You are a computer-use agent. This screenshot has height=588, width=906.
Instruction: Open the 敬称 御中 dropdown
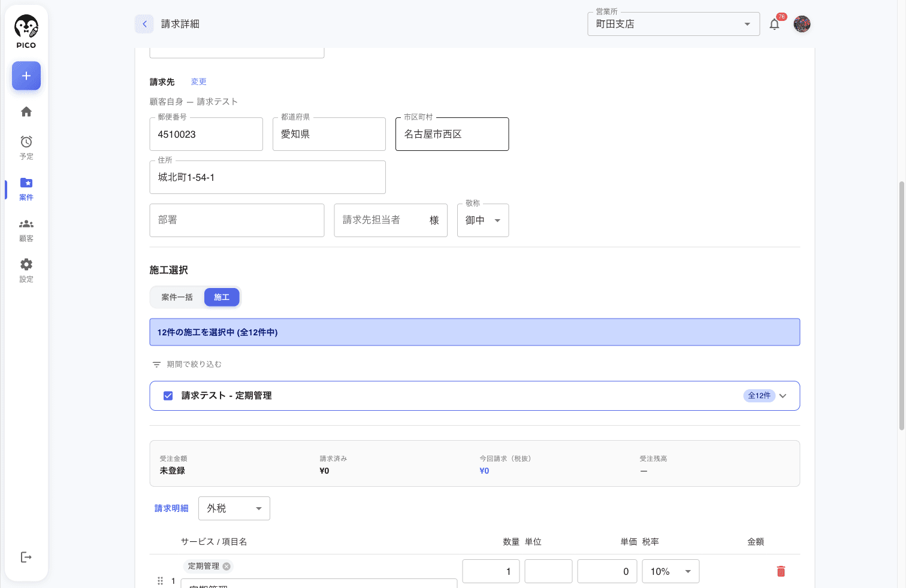pos(483,220)
